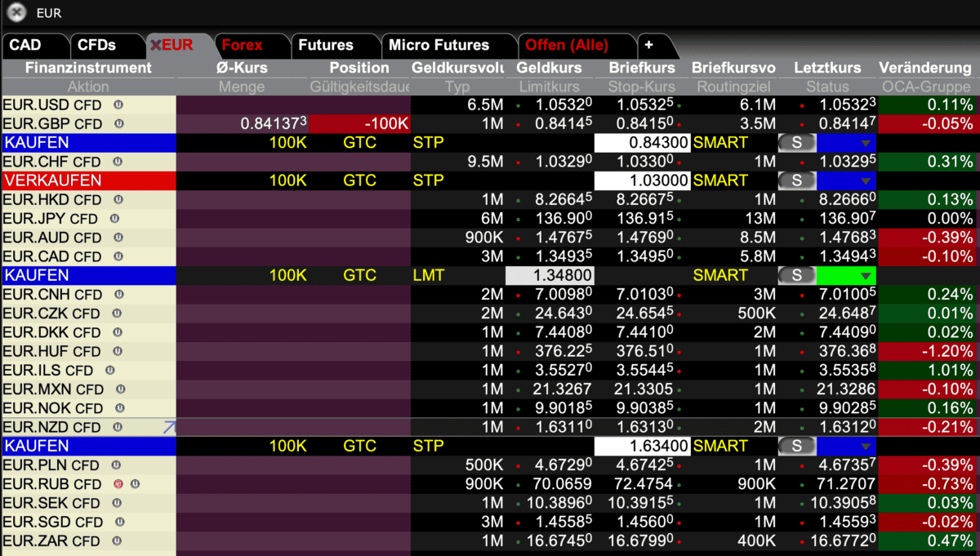The height and width of the screenshot is (556, 980).
Task: Click the info icon beside EUR.HUF CFD
Action: point(118,351)
